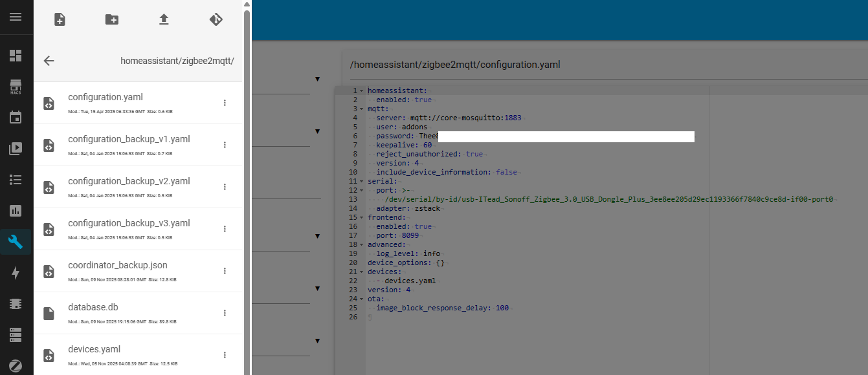This screenshot has height=375, width=868.
Task: Click the upload file icon
Action: tap(164, 19)
